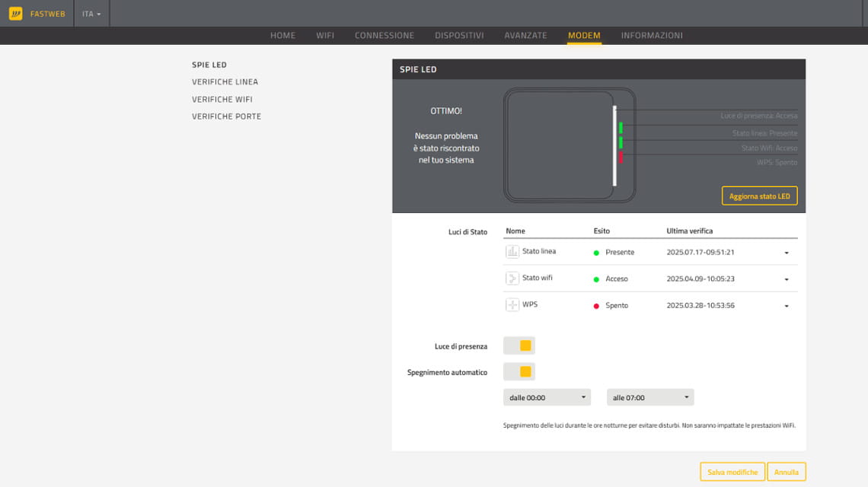Select the MODEM tab
Screen dimensions: 868x487
pyautogui.click(x=584, y=36)
